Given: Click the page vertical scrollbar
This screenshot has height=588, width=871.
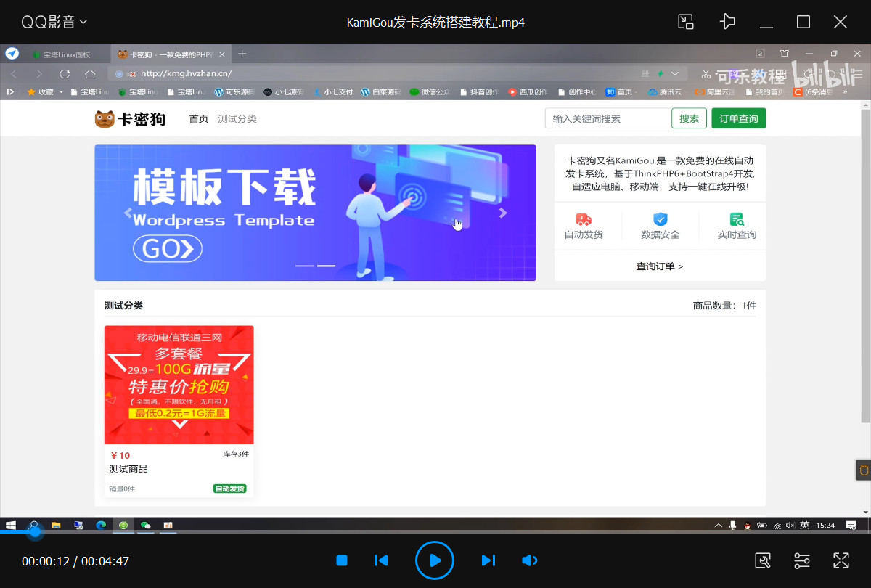Looking at the screenshot, I should click(x=865, y=265).
